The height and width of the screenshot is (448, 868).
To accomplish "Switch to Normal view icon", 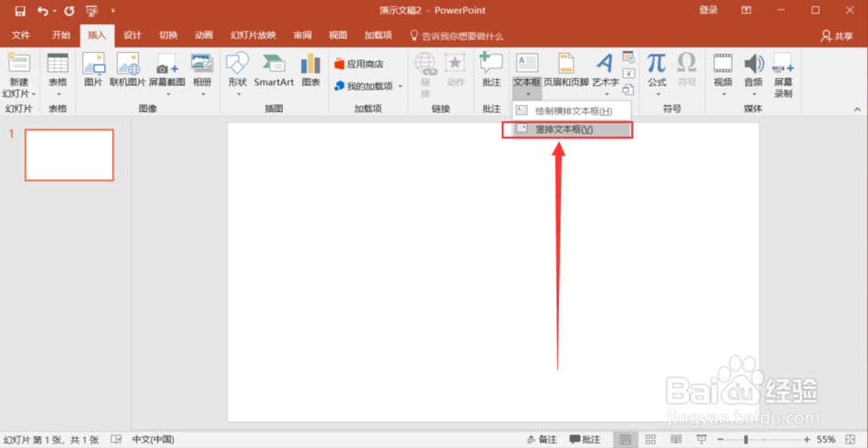I will [x=626, y=439].
